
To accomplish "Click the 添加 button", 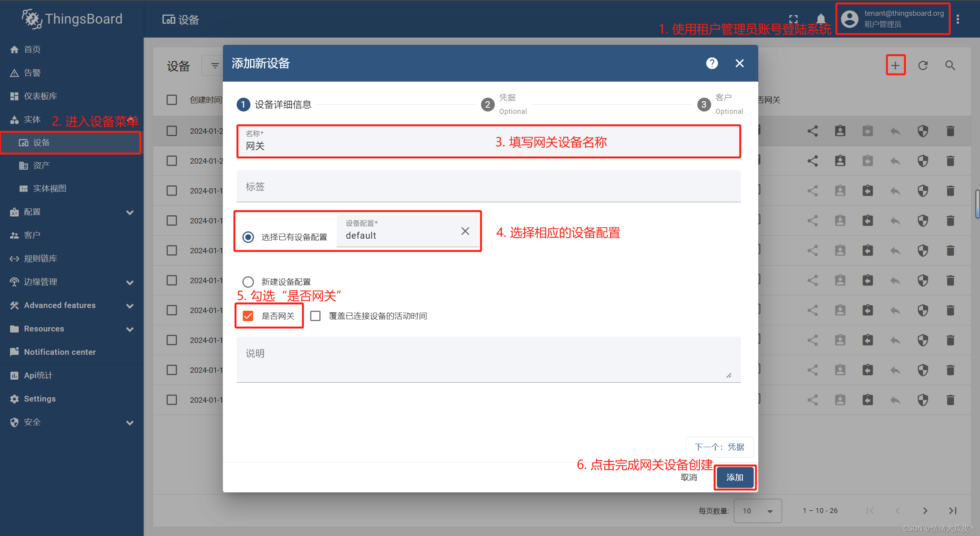I will coord(735,477).
